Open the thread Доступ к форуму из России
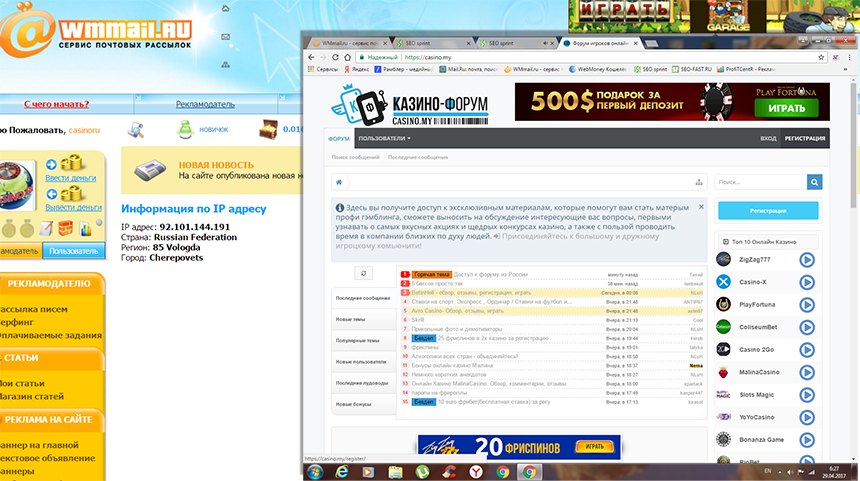Viewport: 860px width, 481px height. [490, 274]
